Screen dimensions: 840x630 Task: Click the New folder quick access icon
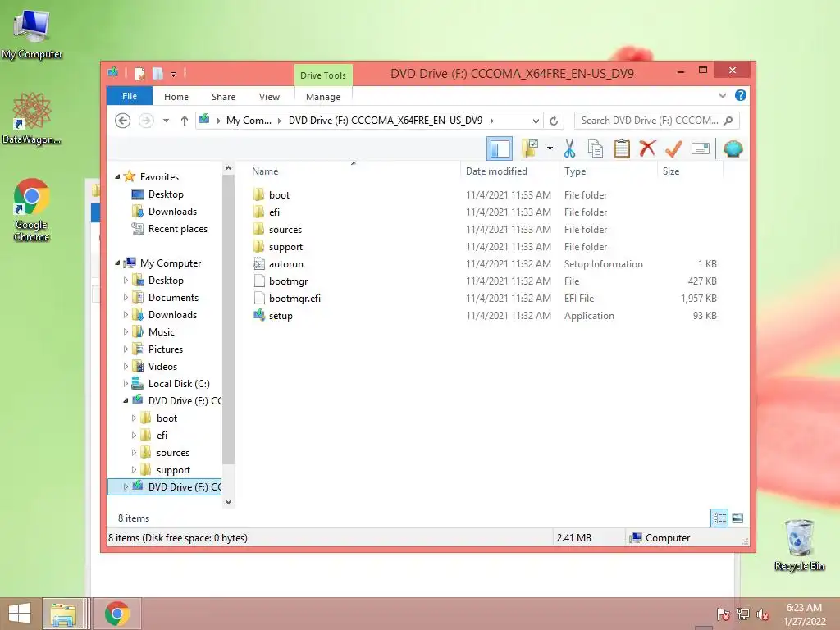pyautogui.click(x=158, y=73)
